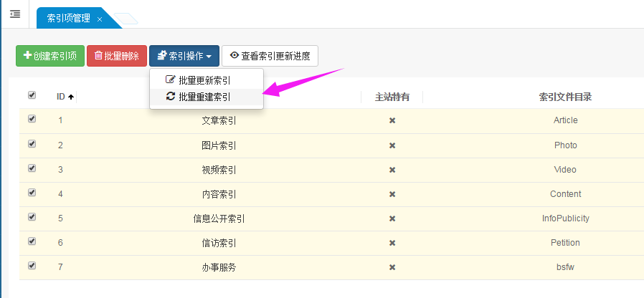This screenshot has height=298, width=644.
Task: Switch to the 索引项管理 tab
Action: [x=69, y=19]
